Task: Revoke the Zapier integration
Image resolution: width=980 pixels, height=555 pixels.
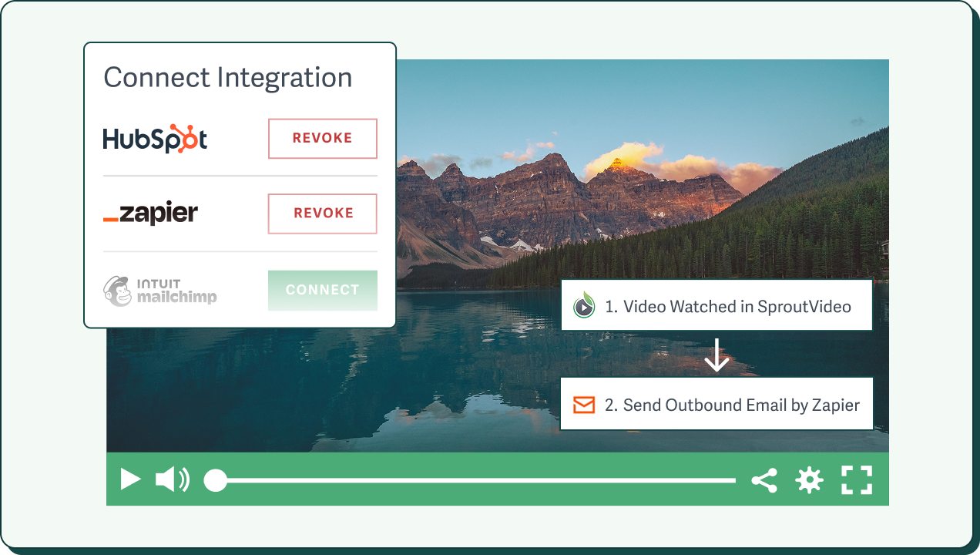Action: click(322, 214)
